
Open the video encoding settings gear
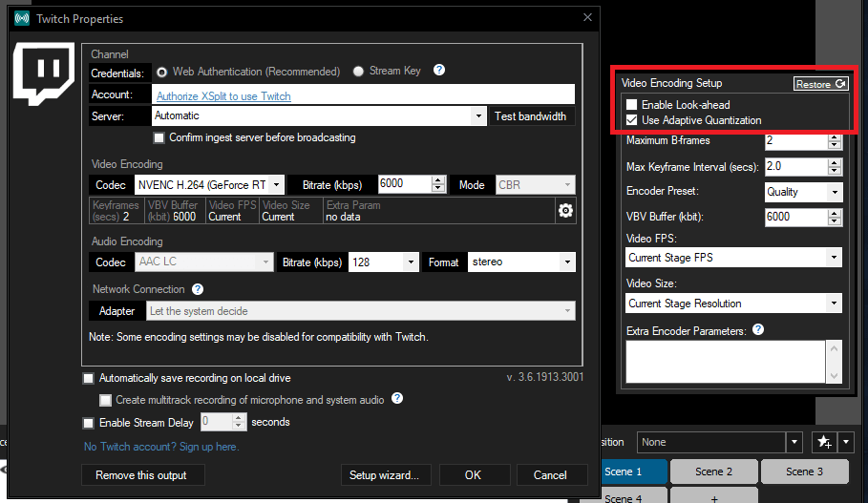[565, 211]
